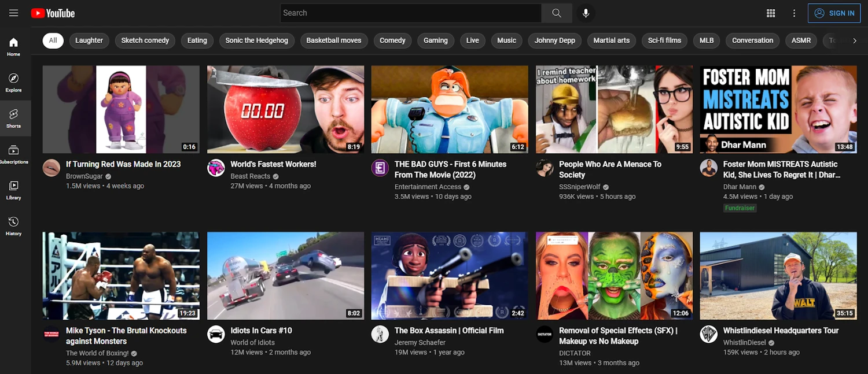The width and height of the screenshot is (868, 374).
Task: Play the Idiots In Cars highway thumbnail
Action: (x=285, y=276)
